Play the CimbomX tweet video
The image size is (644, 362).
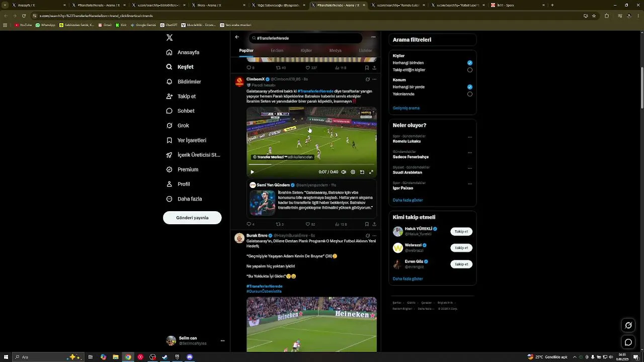[252, 172]
